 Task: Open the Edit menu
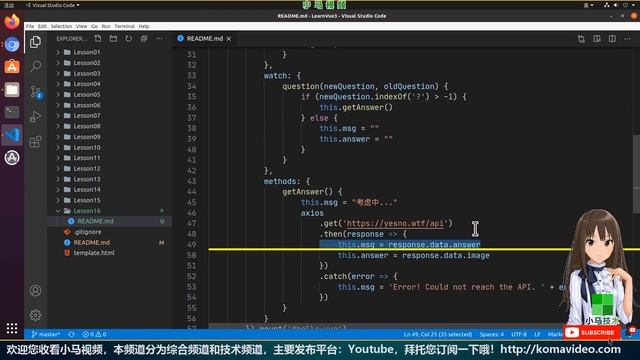pyautogui.click(x=42, y=26)
